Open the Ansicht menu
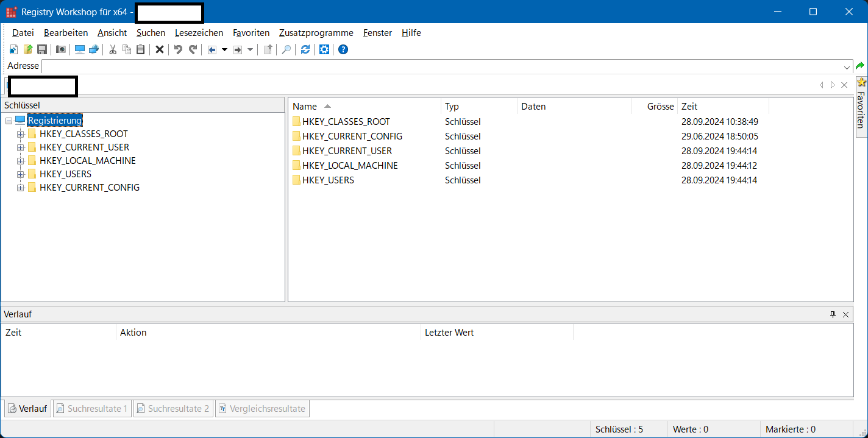 pos(112,33)
